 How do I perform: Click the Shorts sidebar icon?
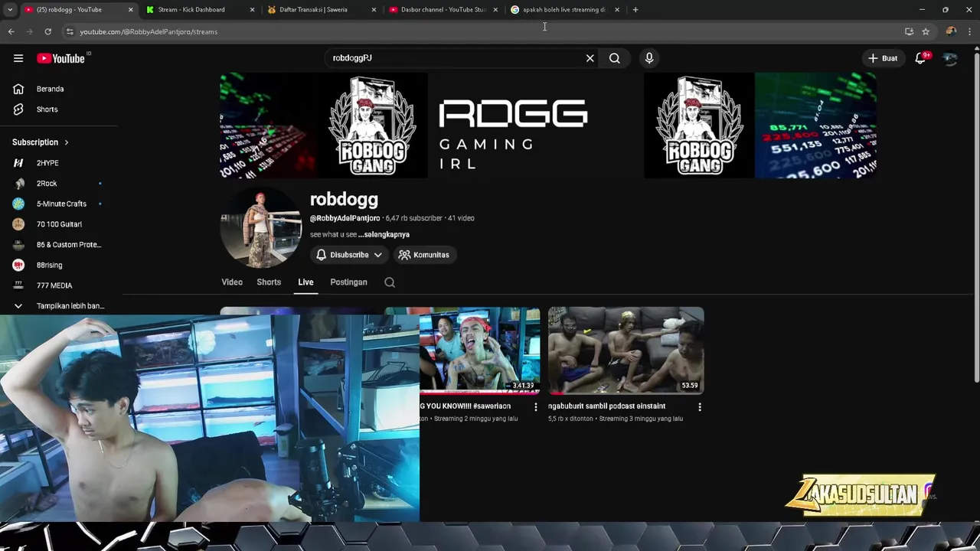18,109
